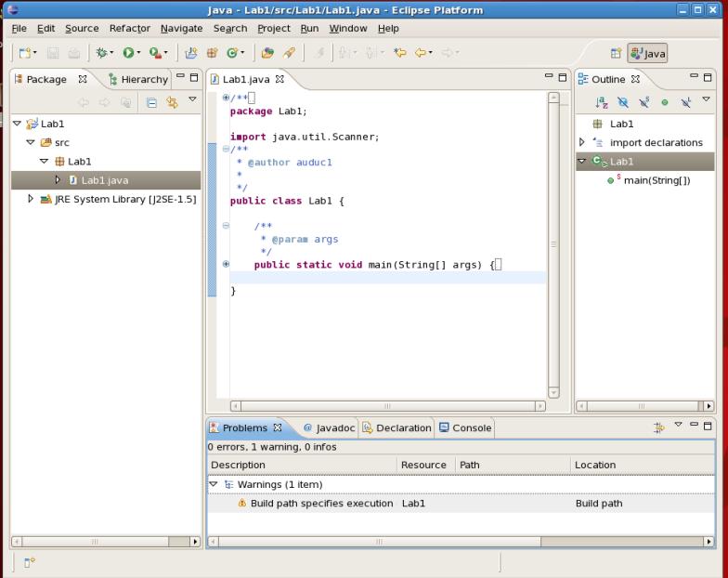Open the Refactor menu
This screenshot has height=578, width=728.
(x=129, y=29)
